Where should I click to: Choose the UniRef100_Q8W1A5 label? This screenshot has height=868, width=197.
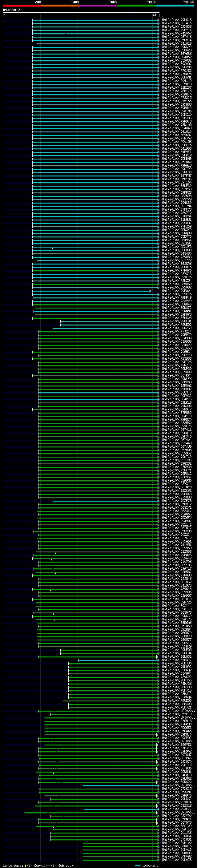[177, 125]
